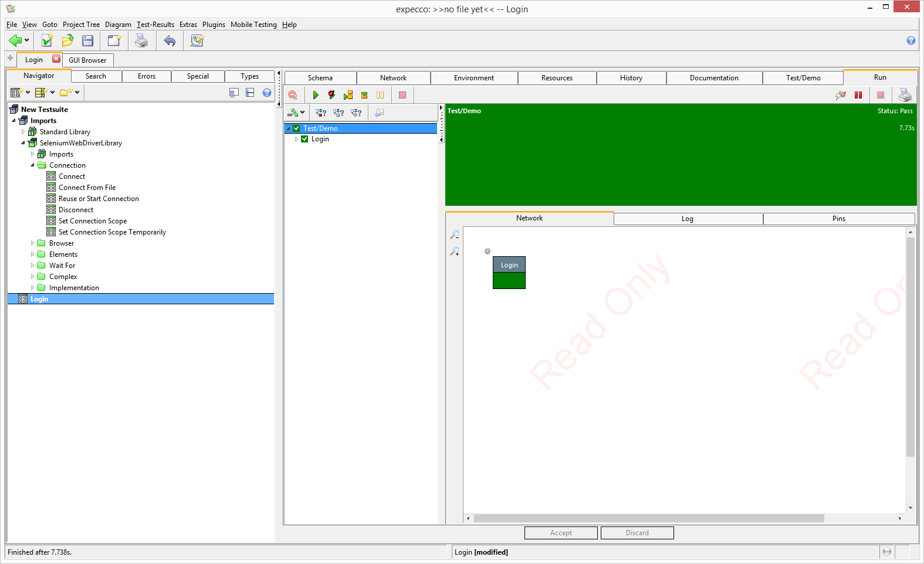Viewport: 924px width, 564px height.
Task: Click the green Run play icon
Action: 316,95
